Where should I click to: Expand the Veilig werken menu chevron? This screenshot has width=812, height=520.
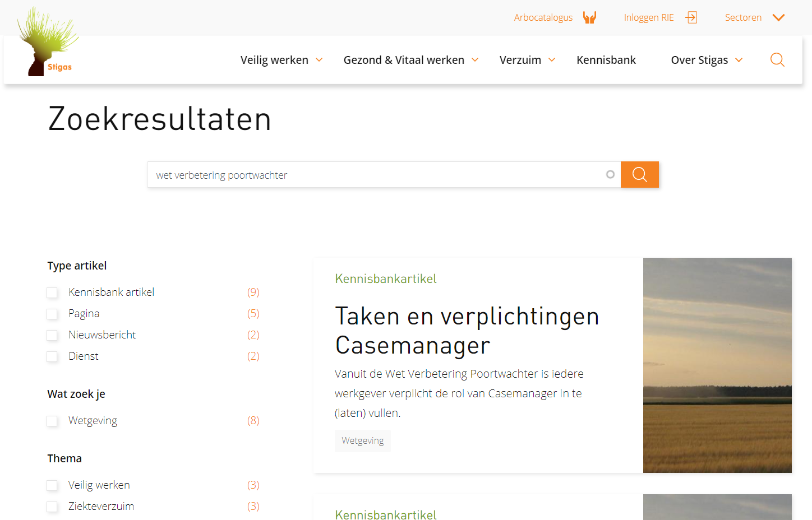point(319,60)
